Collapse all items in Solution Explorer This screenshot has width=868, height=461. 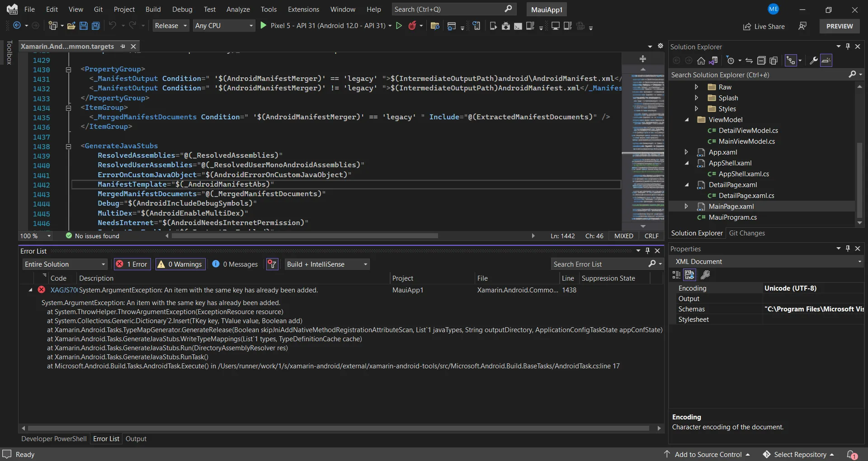[x=761, y=61]
